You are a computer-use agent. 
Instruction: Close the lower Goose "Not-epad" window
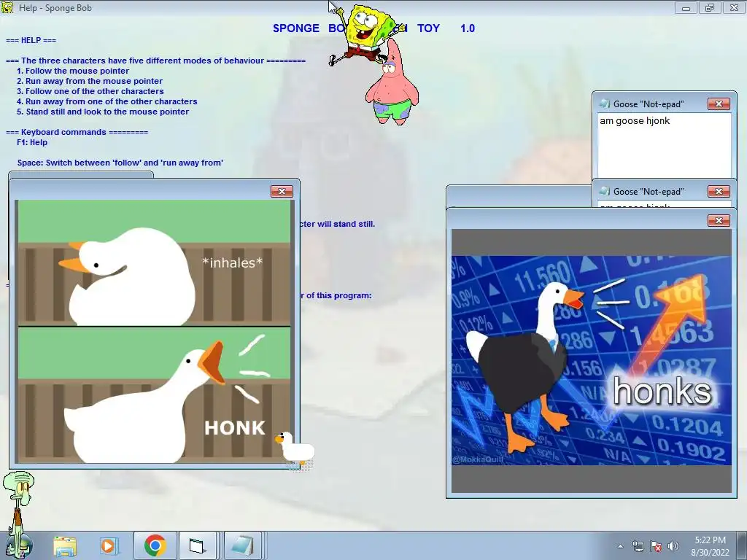pyautogui.click(x=719, y=192)
